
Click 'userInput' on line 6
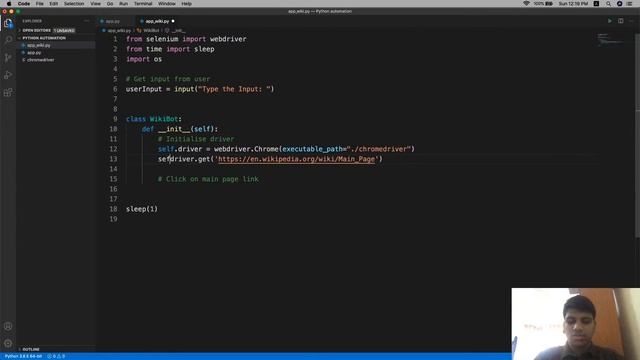coord(144,89)
